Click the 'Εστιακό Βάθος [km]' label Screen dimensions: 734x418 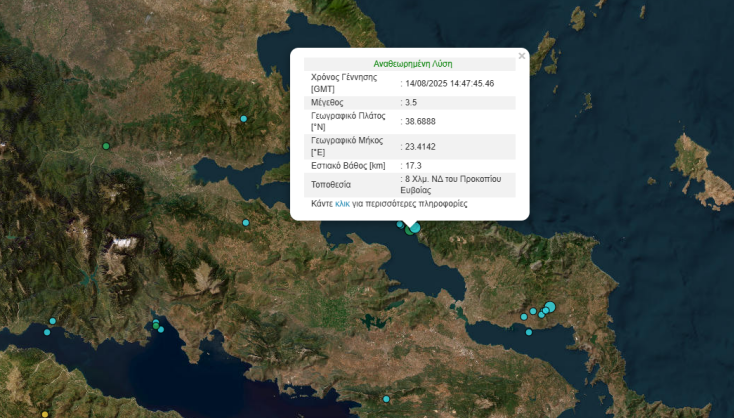(348, 165)
